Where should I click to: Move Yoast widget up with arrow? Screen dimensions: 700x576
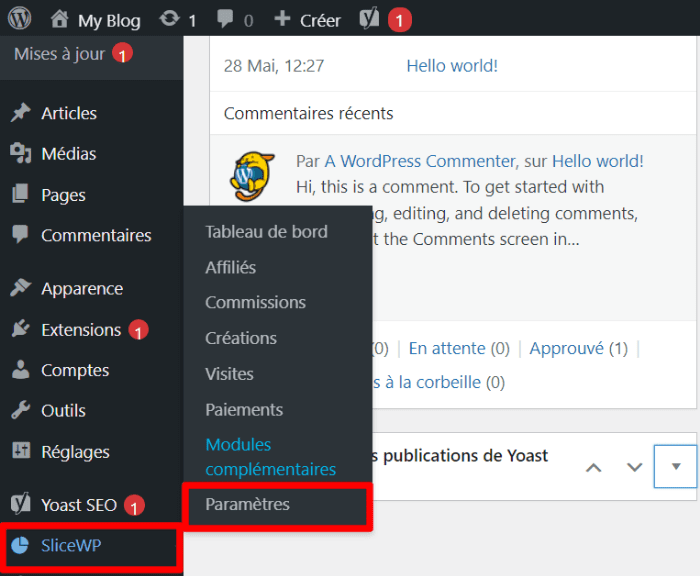pyautogui.click(x=593, y=467)
